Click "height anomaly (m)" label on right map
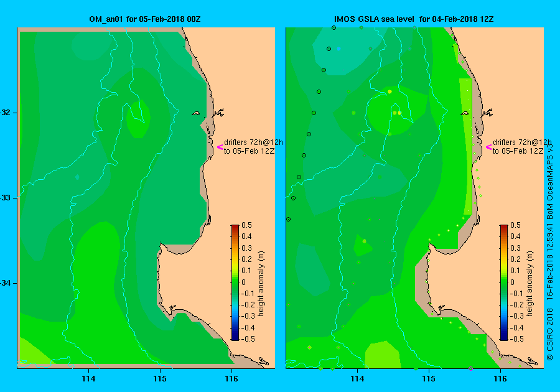Image resolution: width=560 pixels, height=392 pixels. point(530,284)
